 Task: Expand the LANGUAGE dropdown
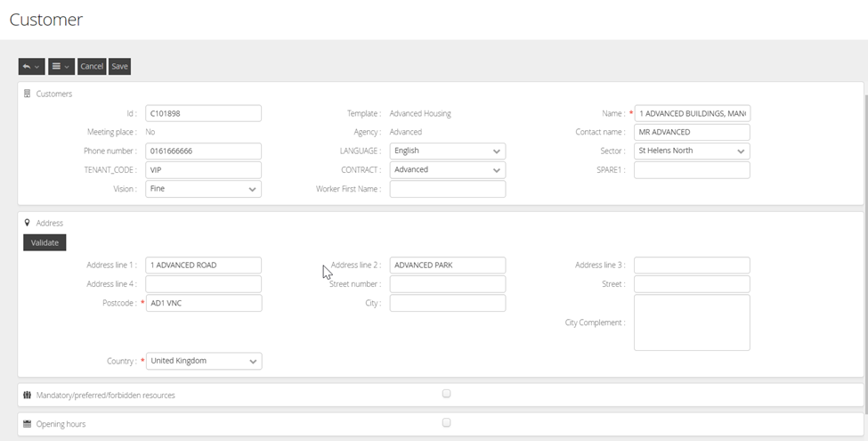pos(447,151)
